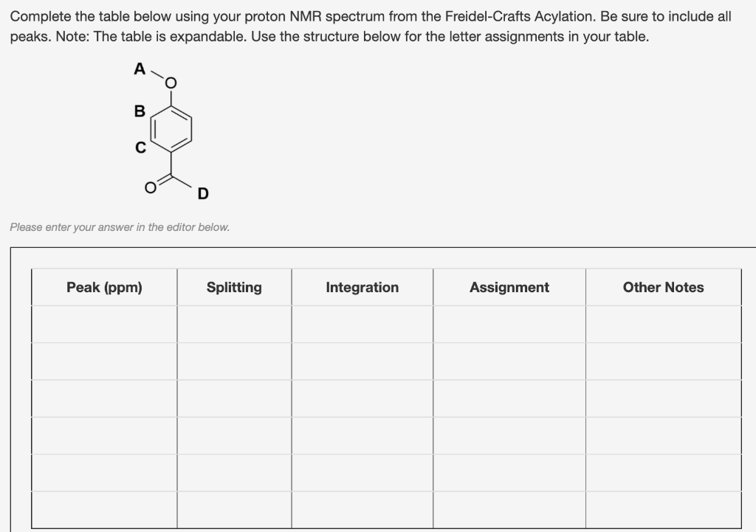756x532 pixels.
Task: Click the third row Splitting cell
Action: pyautogui.click(x=234, y=398)
